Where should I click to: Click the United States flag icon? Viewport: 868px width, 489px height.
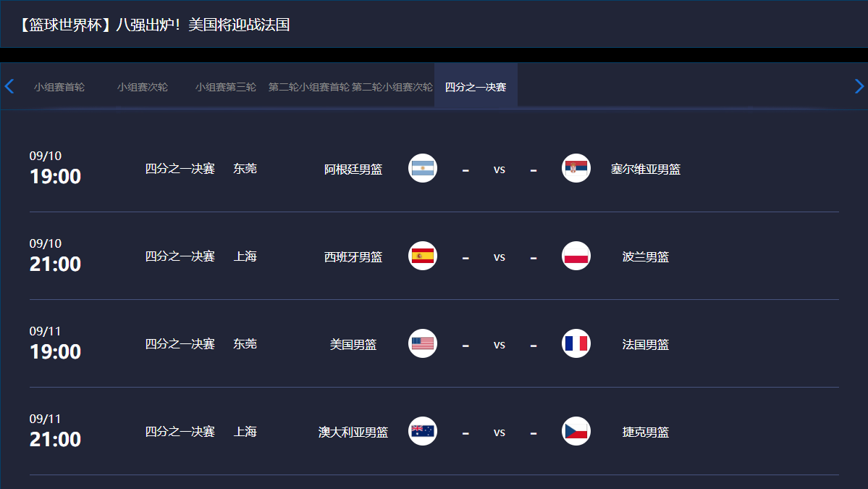tap(422, 343)
